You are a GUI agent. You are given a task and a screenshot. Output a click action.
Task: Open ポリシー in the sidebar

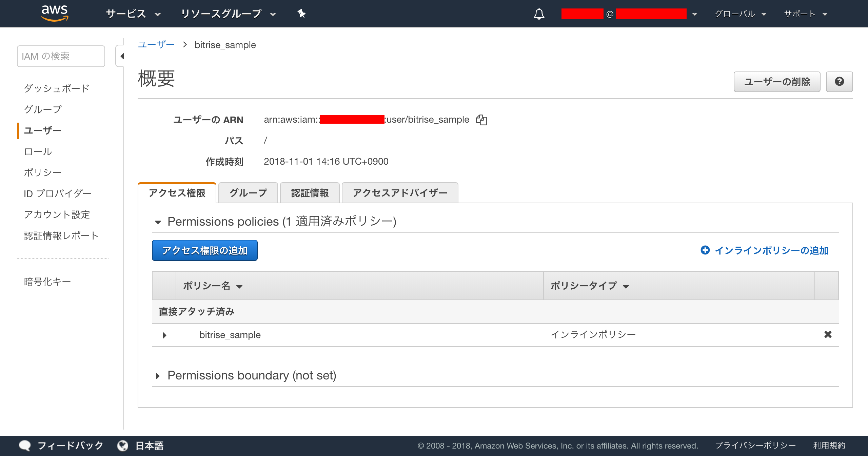(x=43, y=172)
